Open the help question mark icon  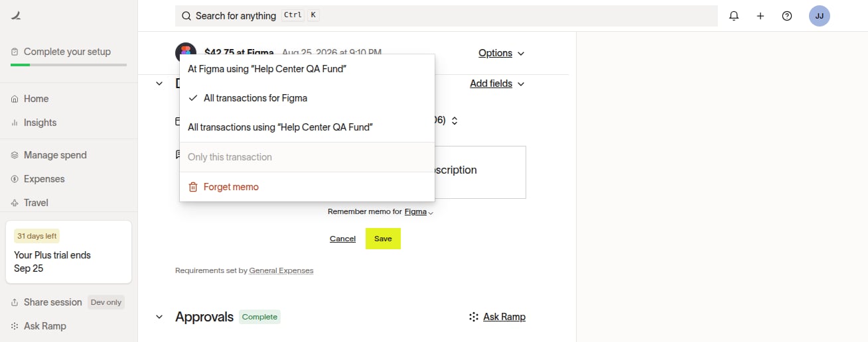(787, 16)
